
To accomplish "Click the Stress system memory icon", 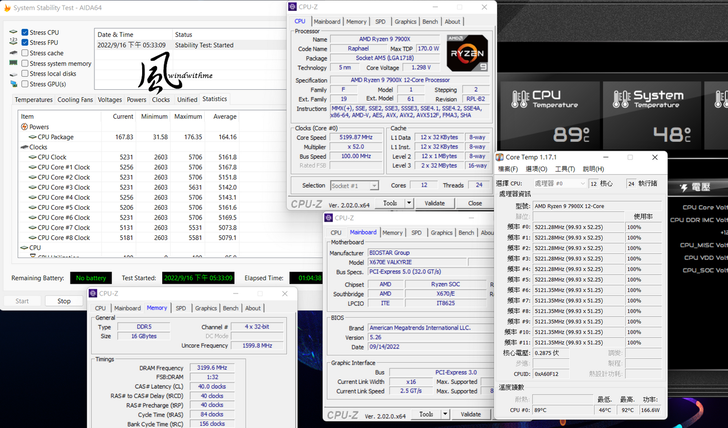I will click(13, 63).
